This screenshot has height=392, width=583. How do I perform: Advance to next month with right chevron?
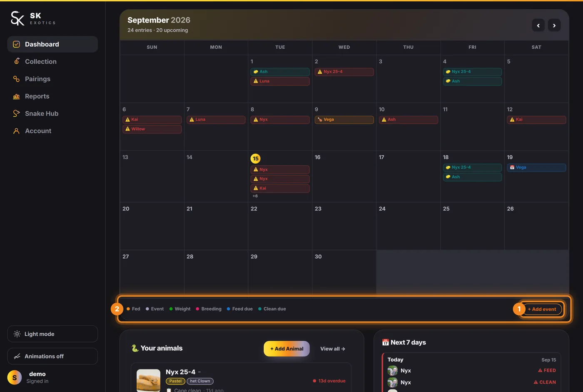point(554,25)
